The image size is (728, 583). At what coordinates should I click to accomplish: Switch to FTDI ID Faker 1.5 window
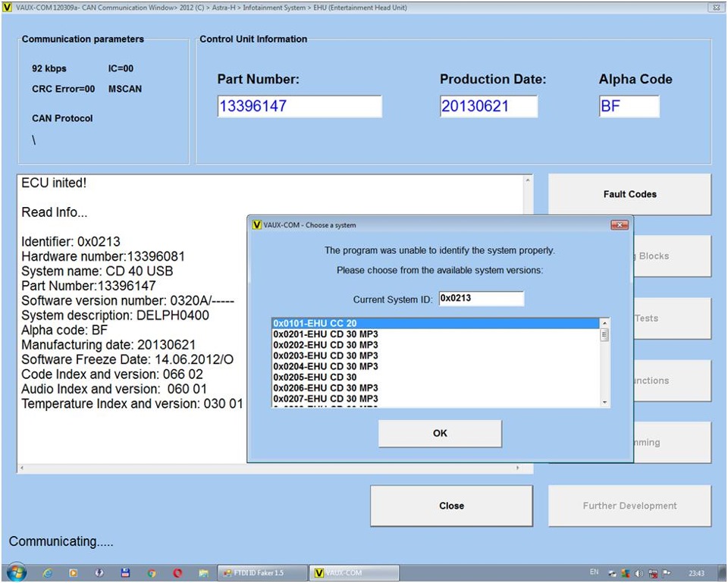click(262, 573)
